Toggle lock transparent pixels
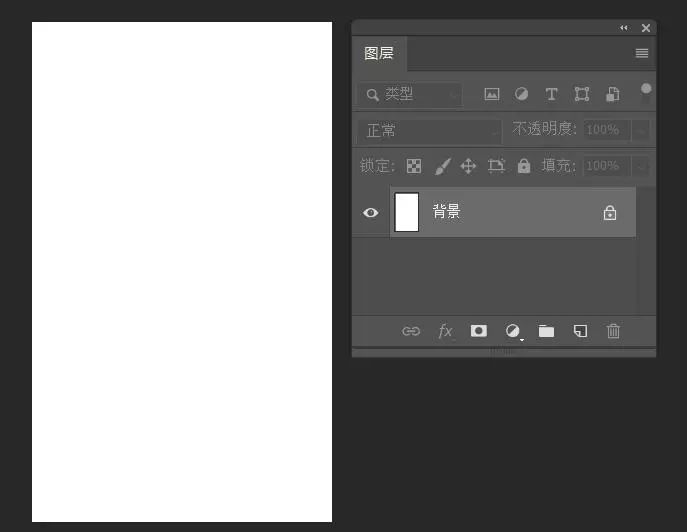 (x=414, y=166)
